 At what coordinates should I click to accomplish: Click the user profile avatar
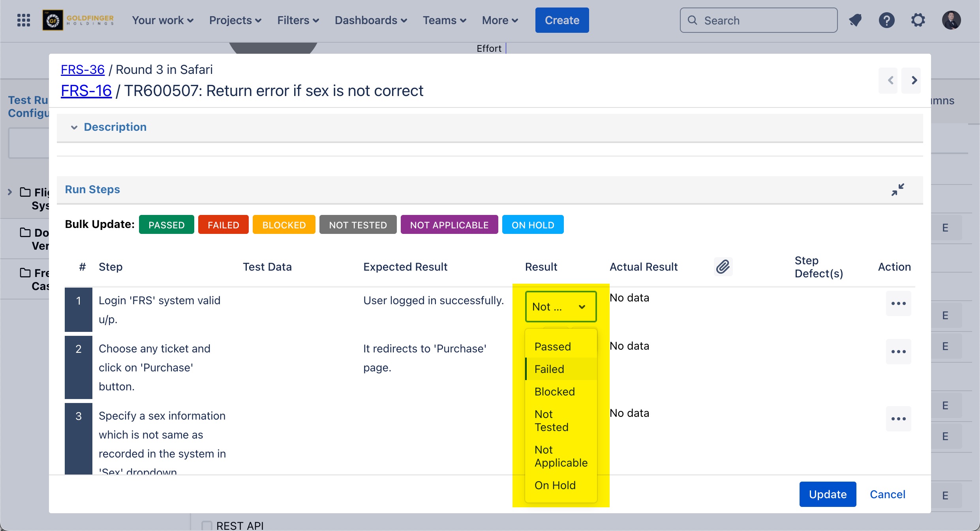coord(951,20)
